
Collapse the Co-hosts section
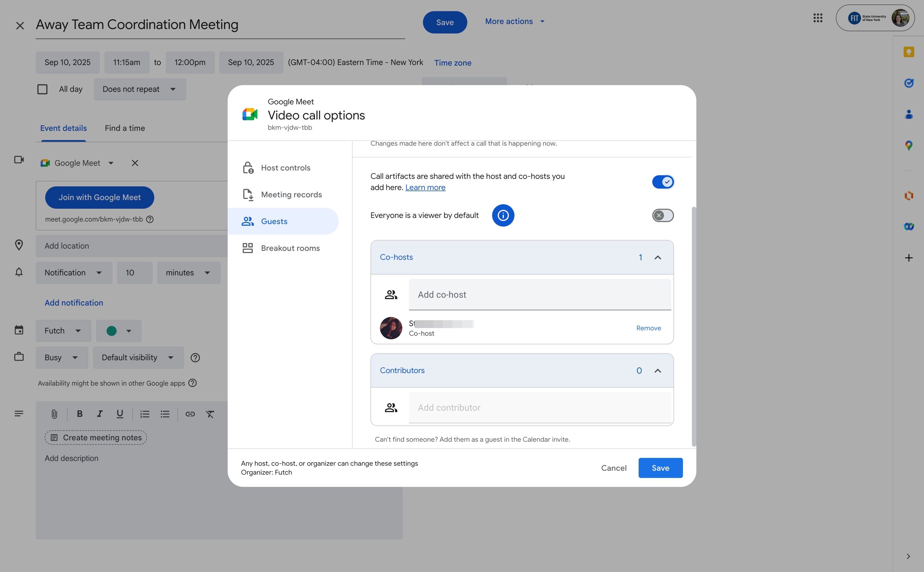658,257
